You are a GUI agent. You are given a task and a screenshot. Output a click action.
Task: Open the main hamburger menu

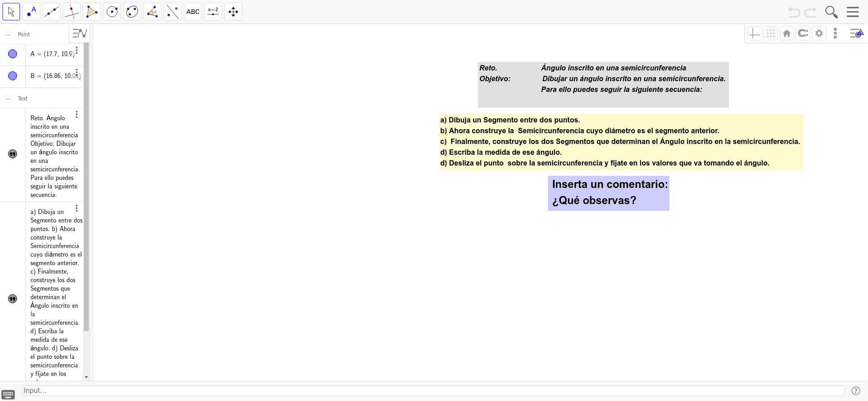tap(853, 12)
